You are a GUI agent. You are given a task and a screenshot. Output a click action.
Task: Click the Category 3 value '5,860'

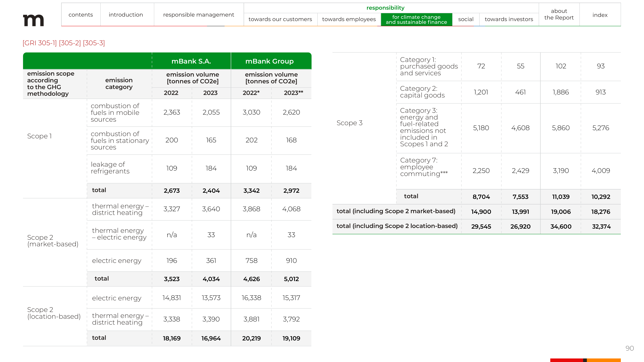coord(561,128)
